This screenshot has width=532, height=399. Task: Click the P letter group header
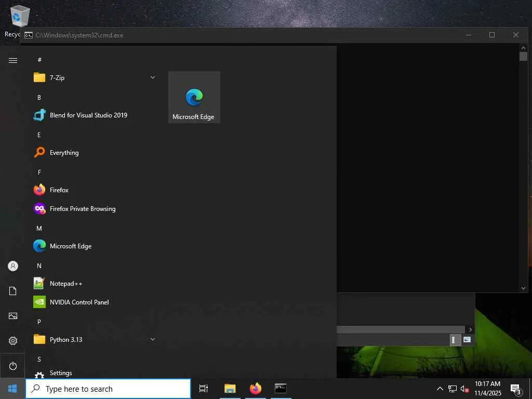39,322
